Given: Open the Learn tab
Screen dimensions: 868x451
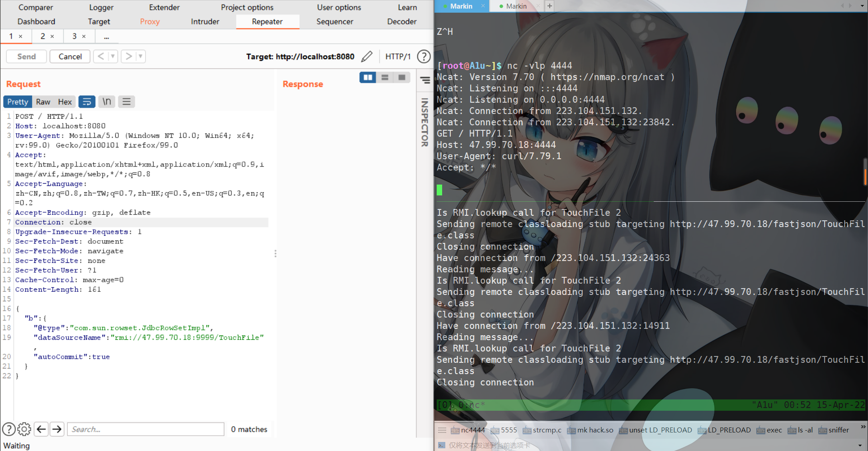Looking at the screenshot, I should 407,7.
